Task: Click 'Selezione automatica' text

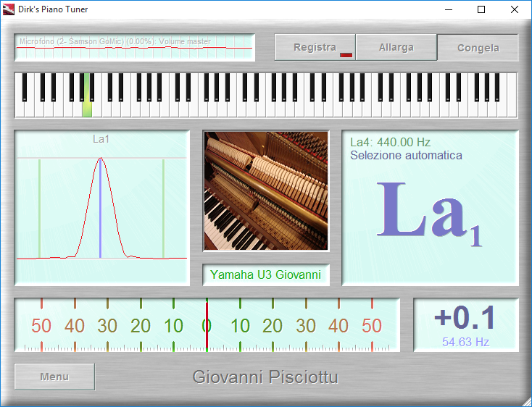Action: (406, 156)
